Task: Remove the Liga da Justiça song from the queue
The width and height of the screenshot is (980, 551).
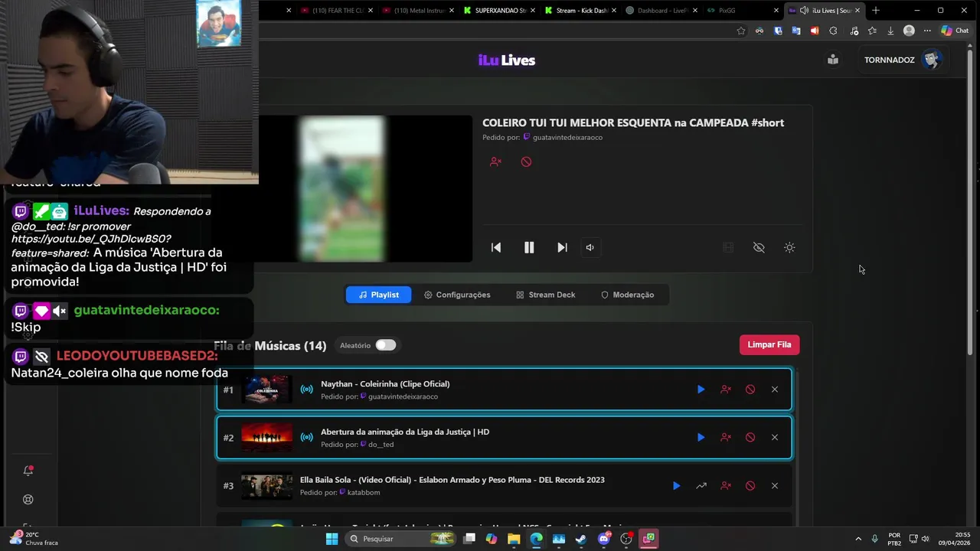Action: click(x=775, y=438)
